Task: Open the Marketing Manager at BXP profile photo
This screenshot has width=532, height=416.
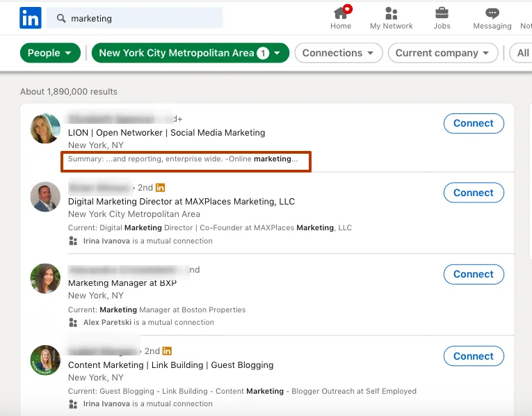Action: coord(45,278)
